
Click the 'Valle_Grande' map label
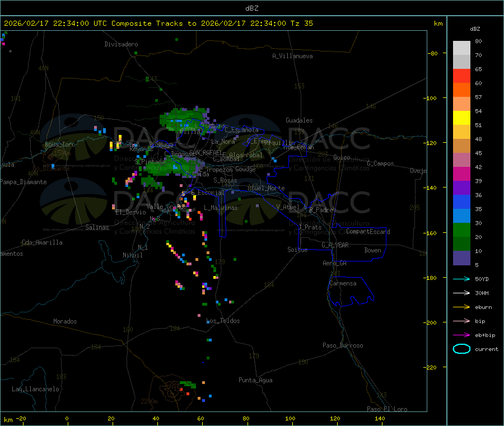pos(166,207)
